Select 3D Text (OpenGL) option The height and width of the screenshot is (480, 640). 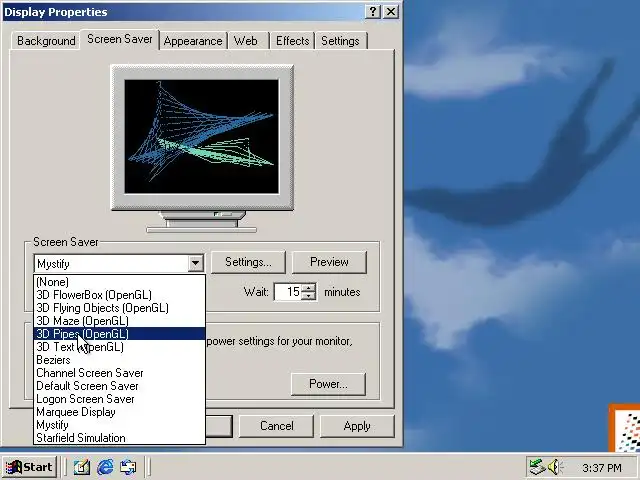point(119,347)
